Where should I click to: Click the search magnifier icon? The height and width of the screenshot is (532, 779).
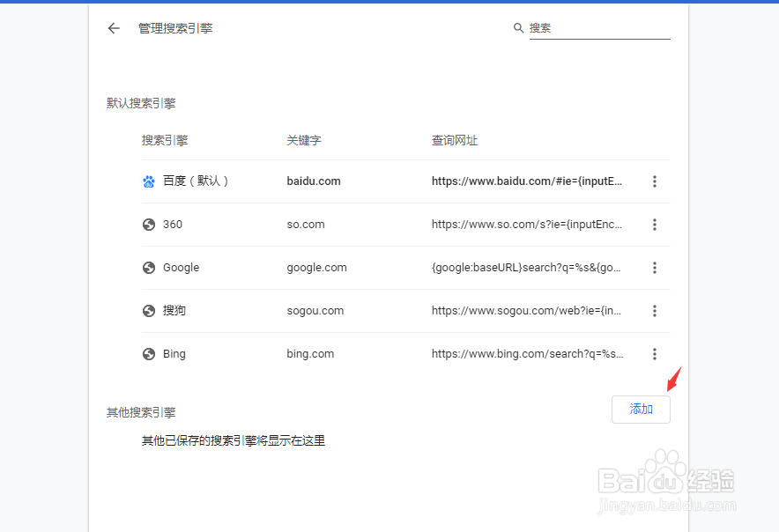point(518,28)
